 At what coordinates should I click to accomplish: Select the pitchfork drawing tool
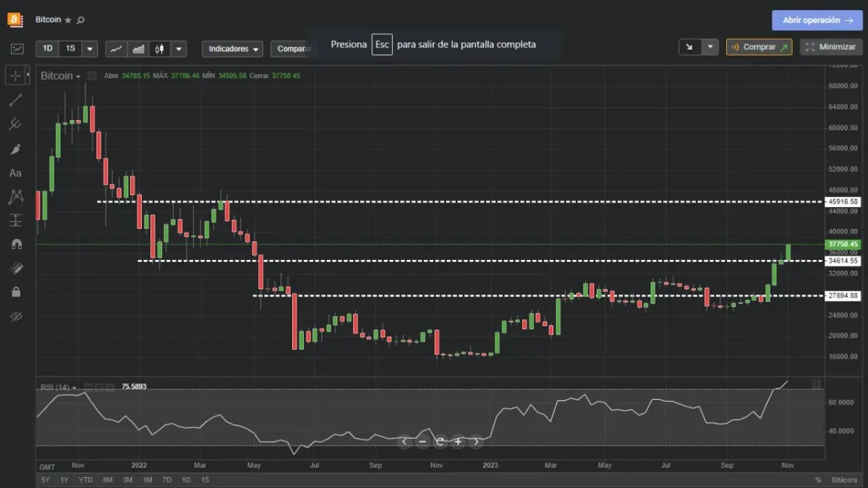(x=15, y=125)
